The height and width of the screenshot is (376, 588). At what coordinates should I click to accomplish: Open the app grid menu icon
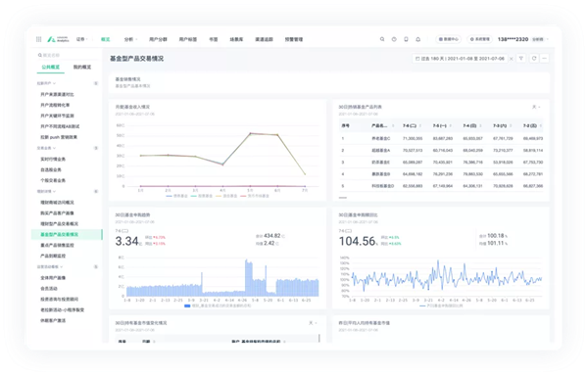point(38,39)
